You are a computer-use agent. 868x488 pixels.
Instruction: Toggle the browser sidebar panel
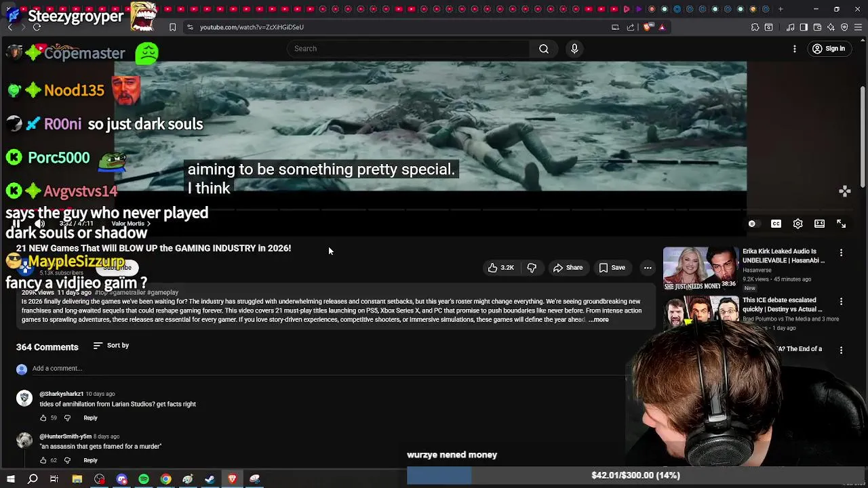(x=804, y=27)
